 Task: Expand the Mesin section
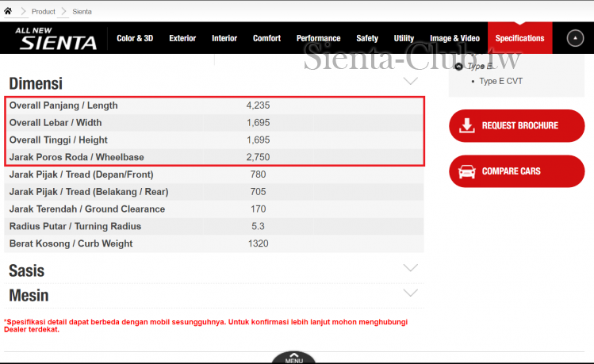[x=410, y=293]
